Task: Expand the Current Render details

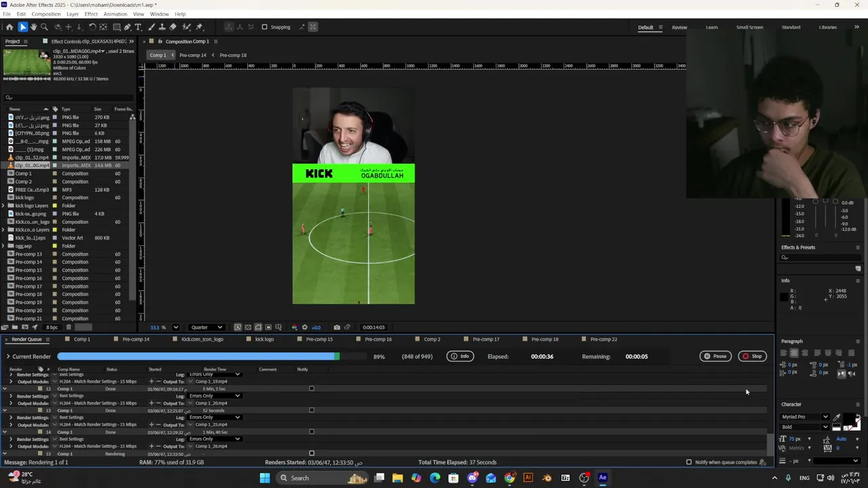Action: (x=8, y=357)
